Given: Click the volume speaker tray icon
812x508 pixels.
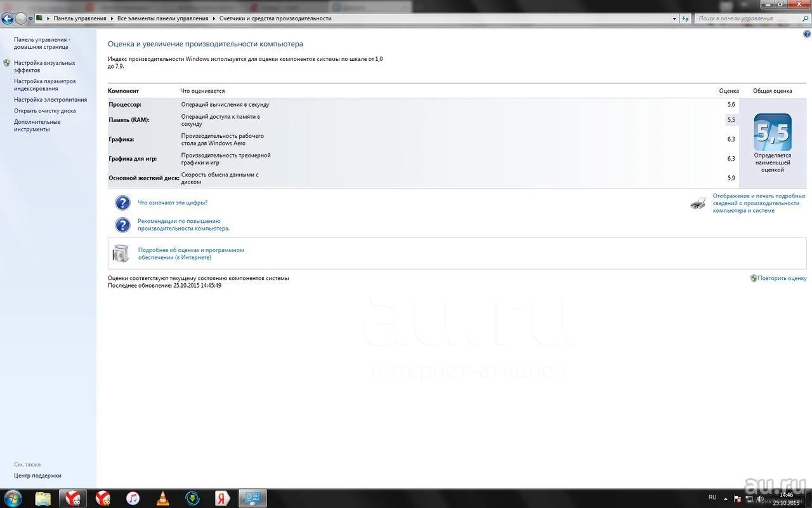Looking at the screenshot, I should pyautogui.click(x=760, y=498).
